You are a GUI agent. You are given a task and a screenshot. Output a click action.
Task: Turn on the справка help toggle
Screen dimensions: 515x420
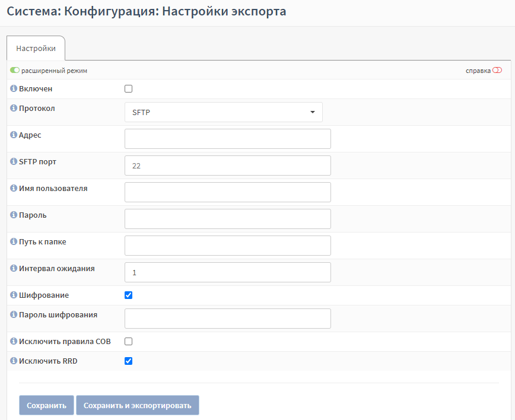[497, 70]
